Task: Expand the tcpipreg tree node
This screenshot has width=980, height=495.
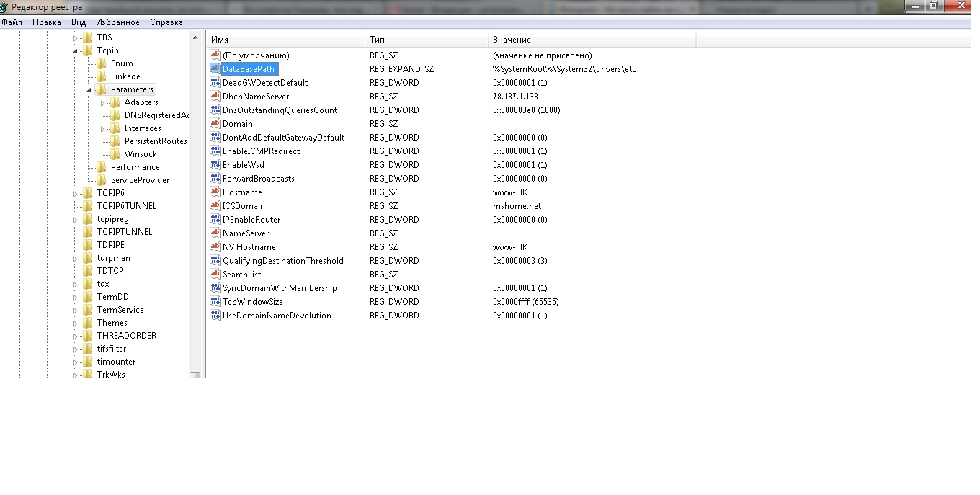Action: 76,219
